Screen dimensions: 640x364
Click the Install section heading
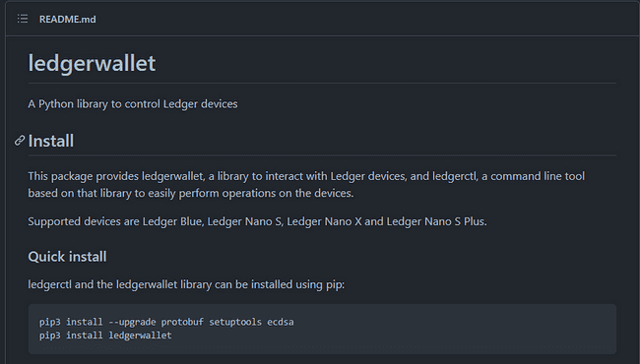click(x=51, y=141)
